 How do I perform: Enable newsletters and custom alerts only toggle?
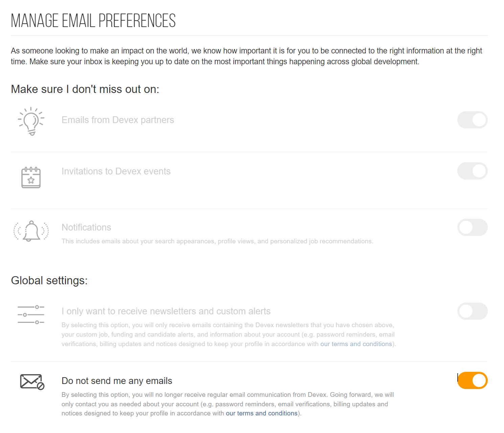[x=472, y=311]
